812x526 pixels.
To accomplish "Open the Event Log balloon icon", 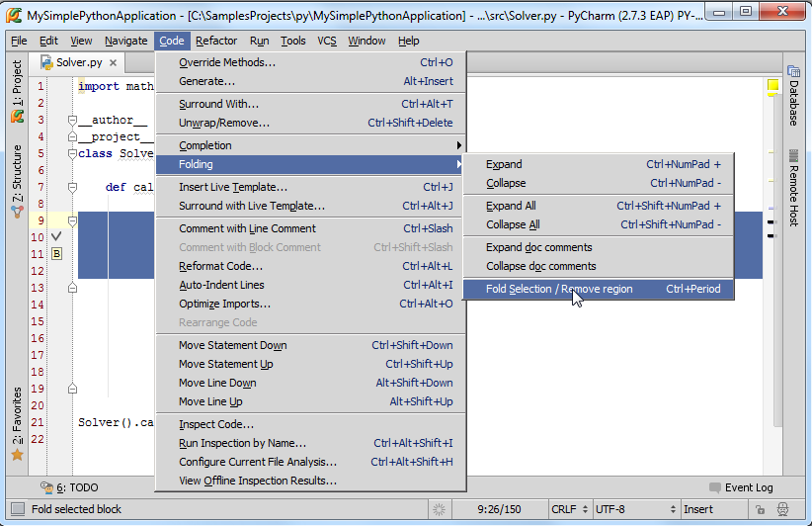I will pos(714,487).
